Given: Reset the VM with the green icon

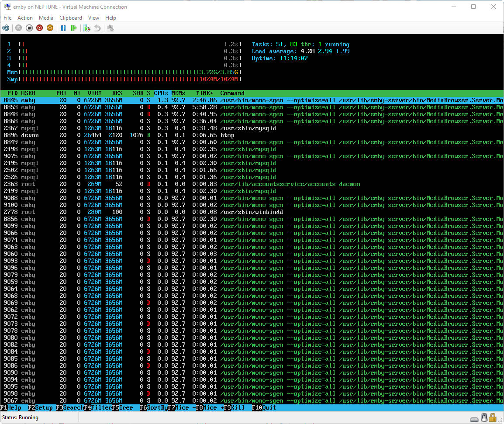Looking at the screenshot, I should [x=74, y=28].
